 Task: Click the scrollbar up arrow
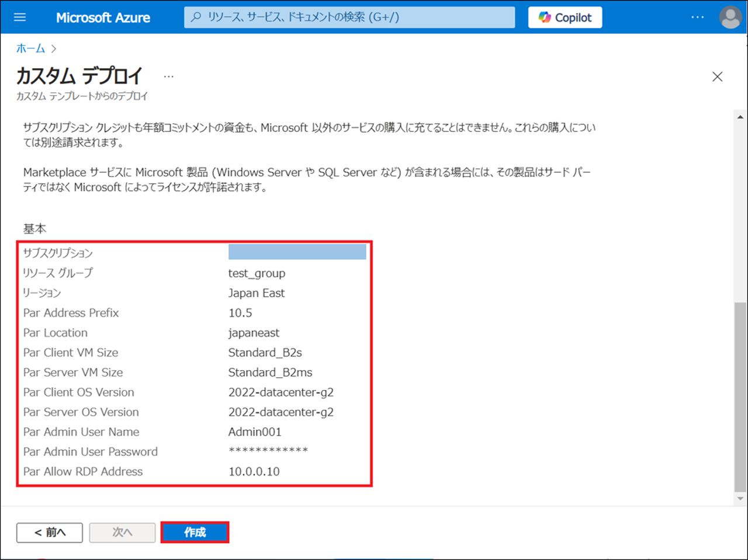coord(740,117)
